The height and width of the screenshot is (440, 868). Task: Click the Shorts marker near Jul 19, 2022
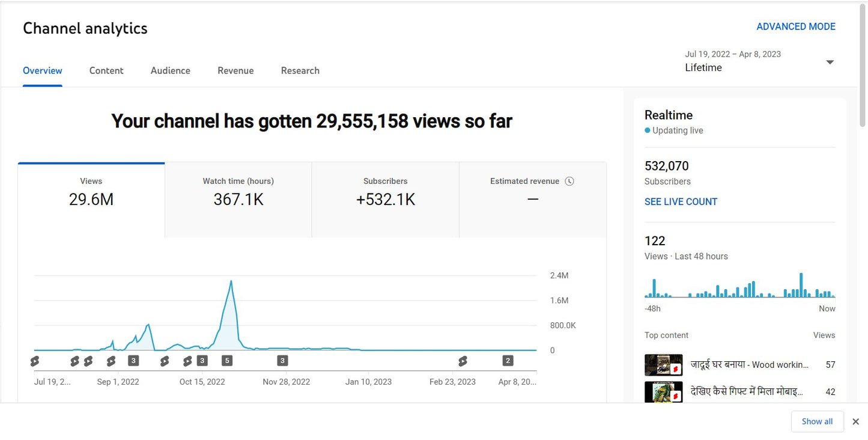tap(34, 360)
